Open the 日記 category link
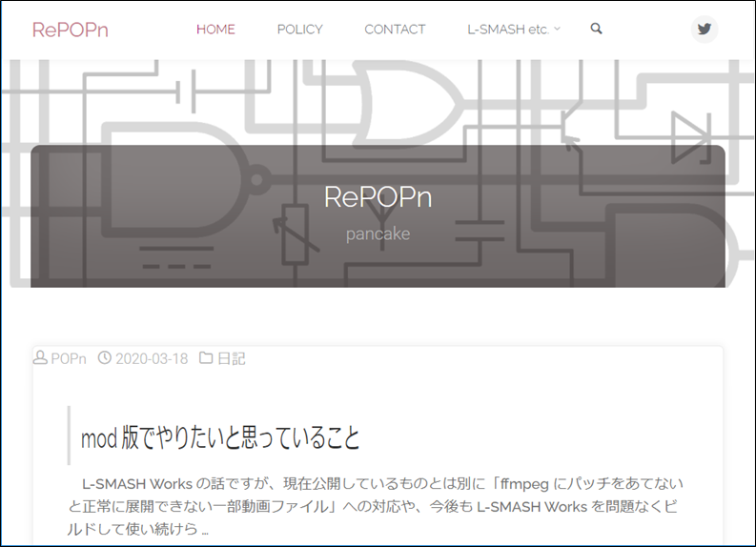The width and height of the screenshot is (756, 547). click(x=232, y=358)
